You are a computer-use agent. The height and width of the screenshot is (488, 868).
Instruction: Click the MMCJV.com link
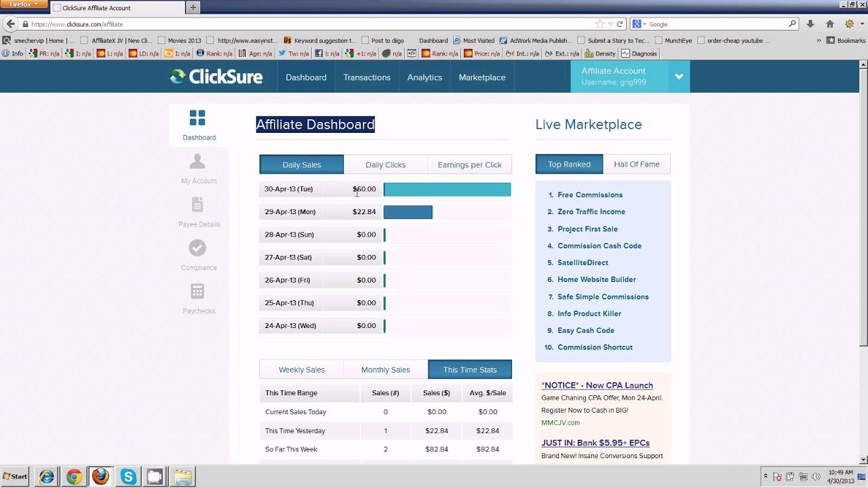click(560, 422)
